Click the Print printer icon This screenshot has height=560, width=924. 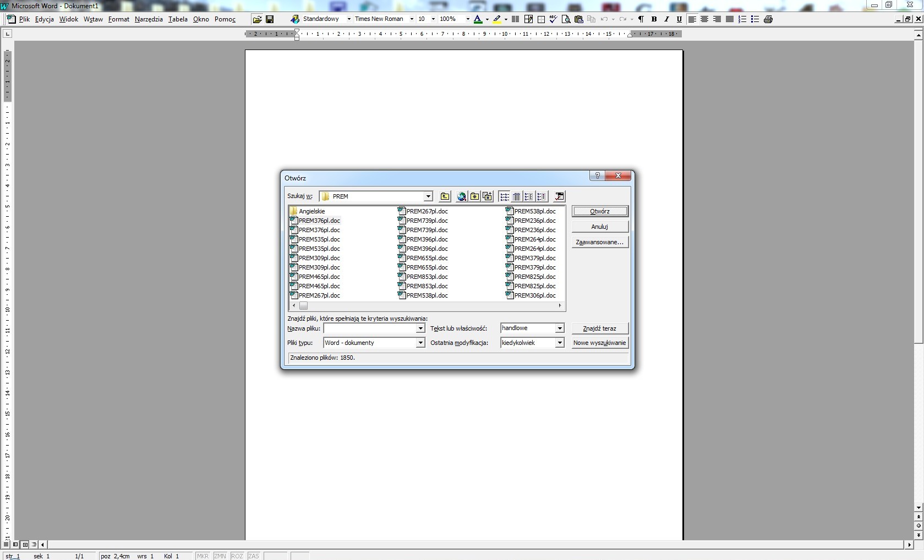[768, 19]
